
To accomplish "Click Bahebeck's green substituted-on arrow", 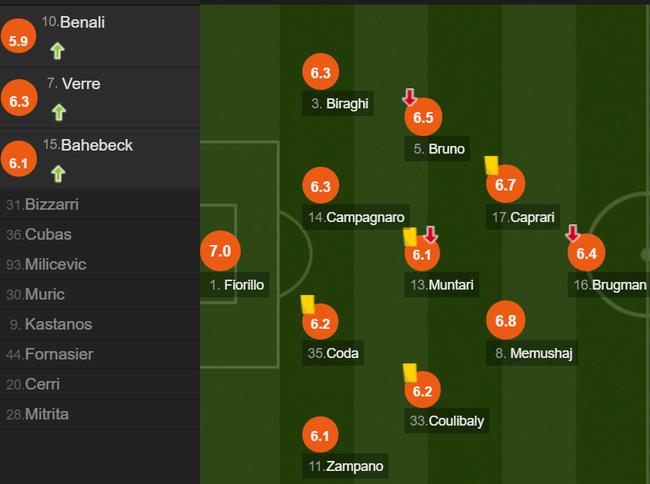I will point(58,174).
